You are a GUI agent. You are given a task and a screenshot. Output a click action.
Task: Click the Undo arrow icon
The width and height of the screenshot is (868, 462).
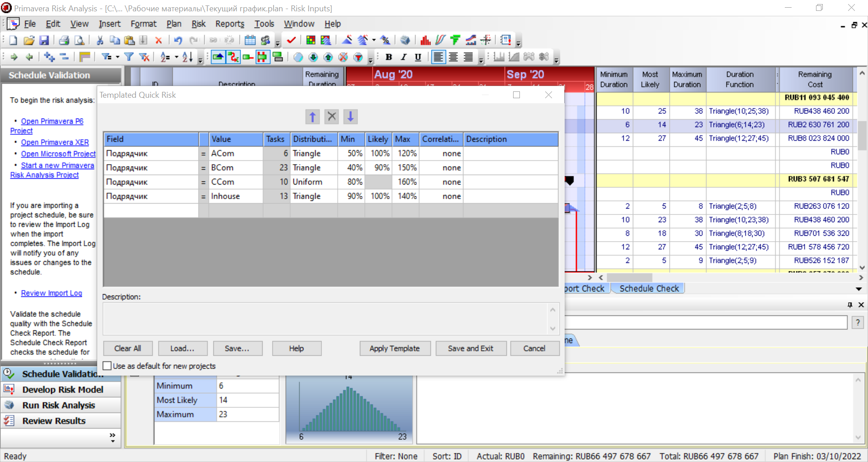[178, 40]
